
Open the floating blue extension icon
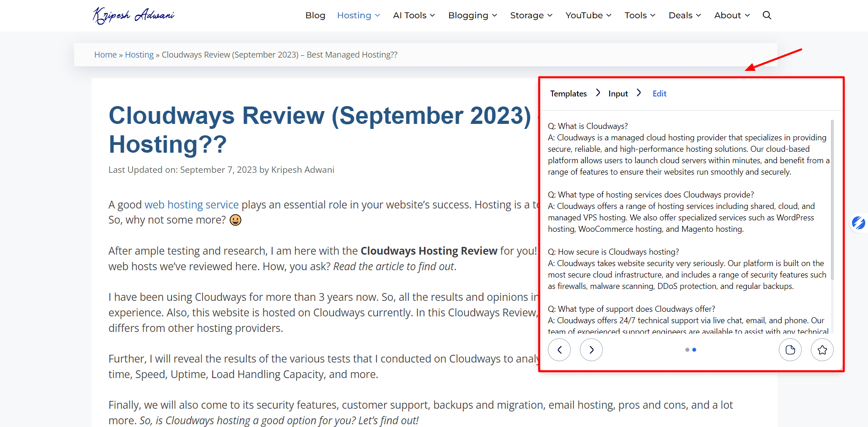(x=858, y=223)
